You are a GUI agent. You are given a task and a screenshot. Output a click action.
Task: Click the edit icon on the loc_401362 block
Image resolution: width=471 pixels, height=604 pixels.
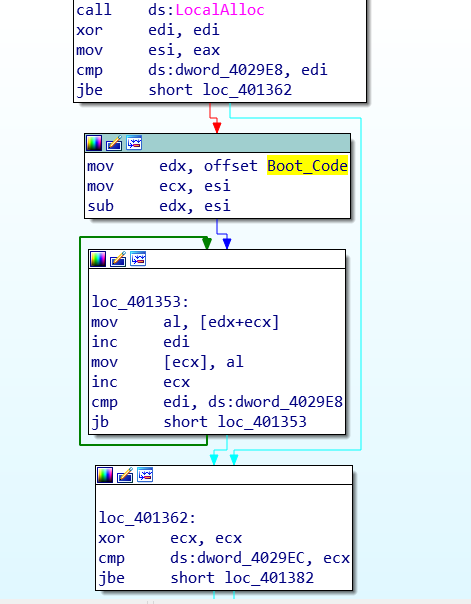(x=125, y=475)
